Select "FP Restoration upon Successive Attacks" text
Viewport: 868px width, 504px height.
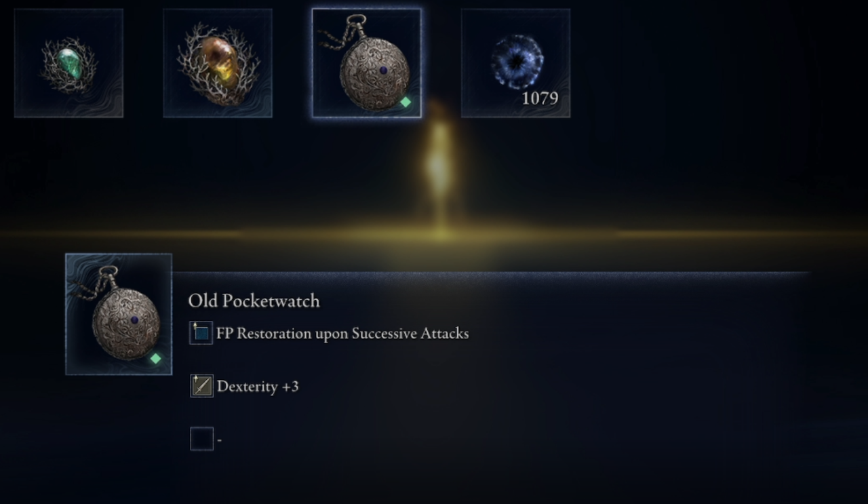(x=342, y=333)
